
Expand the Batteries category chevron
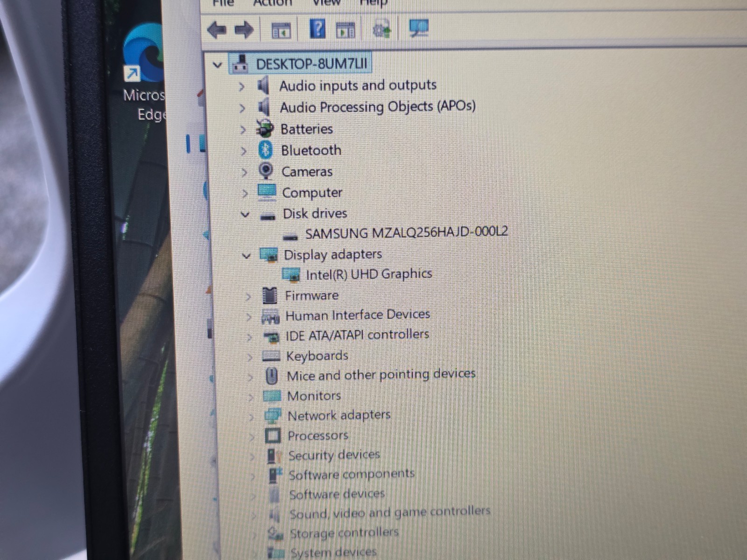(242, 130)
